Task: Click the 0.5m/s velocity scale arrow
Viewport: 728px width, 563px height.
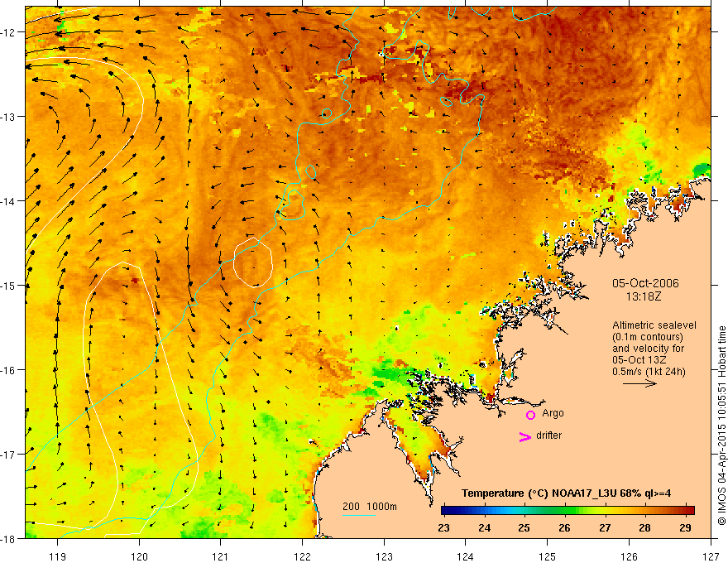Action: (639, 383)
